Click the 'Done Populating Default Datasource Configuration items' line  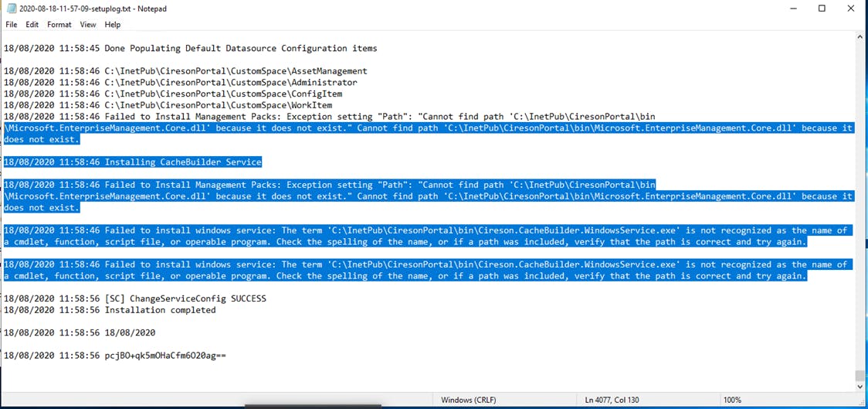click(x=191, y=48)
